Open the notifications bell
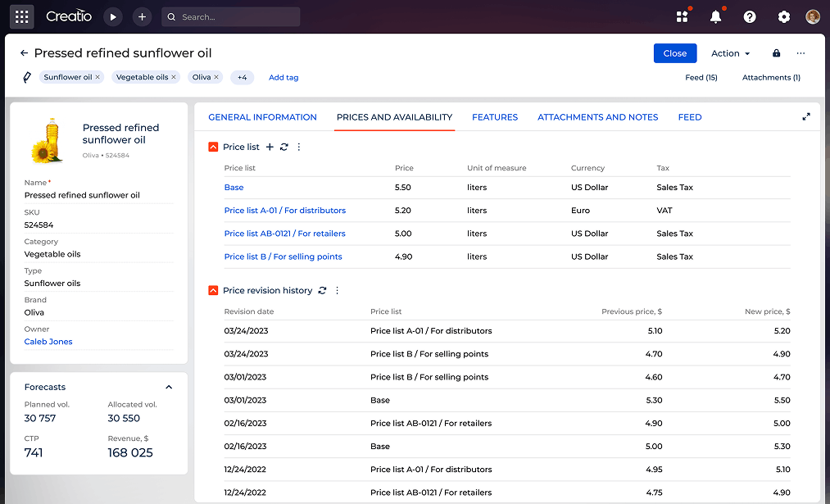The height and width of the screenshot is (504, 830). (x=716, y=16)
